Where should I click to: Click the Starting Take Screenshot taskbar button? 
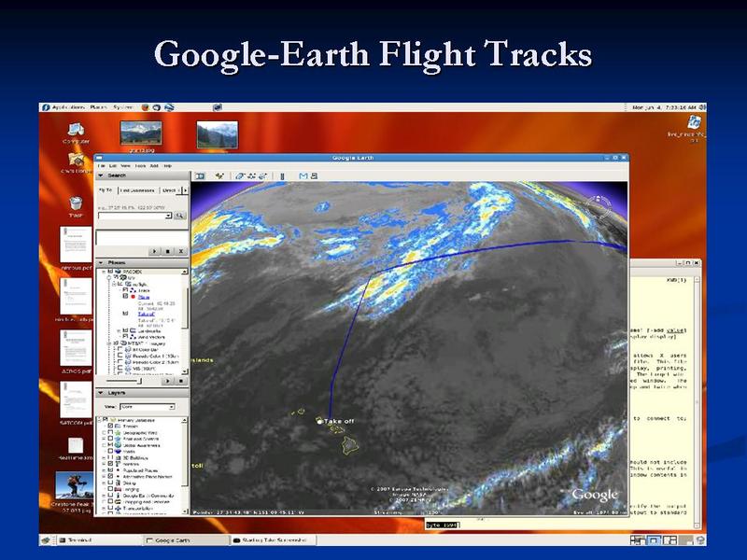274,540
